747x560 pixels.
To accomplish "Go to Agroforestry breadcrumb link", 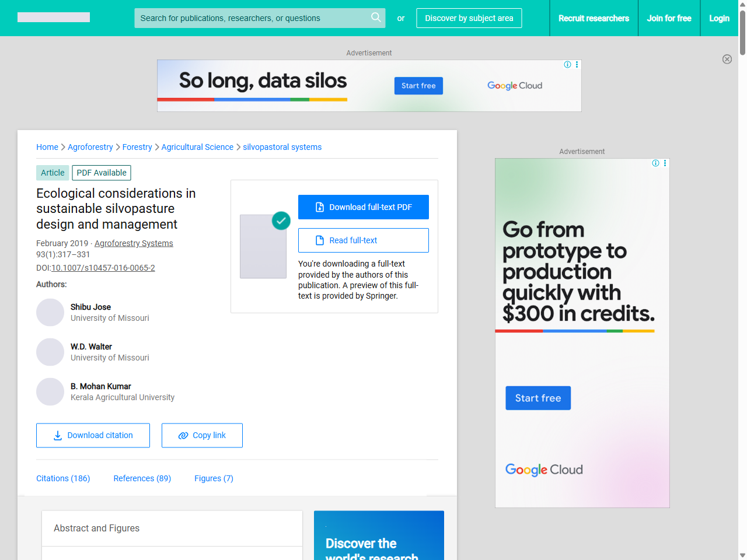I will click(90, 147).
